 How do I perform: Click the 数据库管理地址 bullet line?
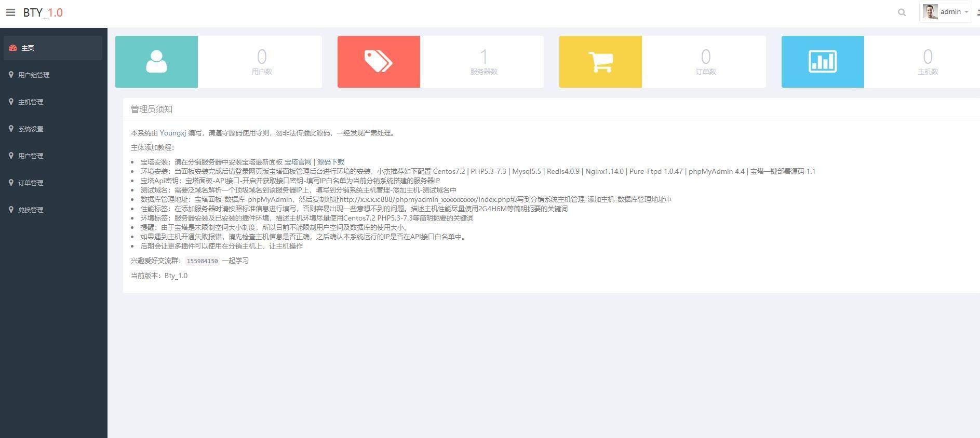406,199
